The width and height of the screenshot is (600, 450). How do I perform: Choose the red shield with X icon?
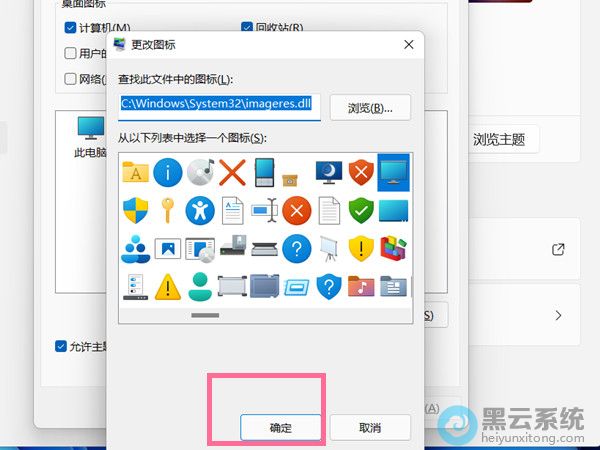[x=361, y=173]
